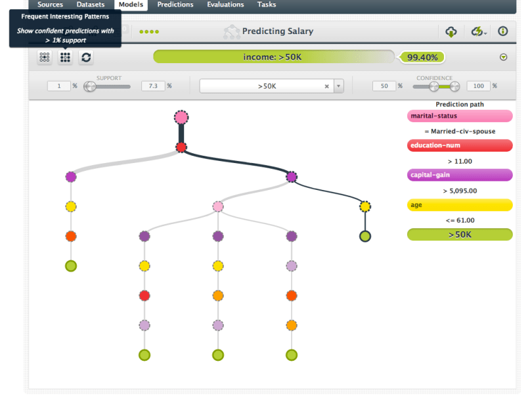The height and width of the screenshot is (397, 532).
Task: Click the support slider handle
Action: [90, 86]
